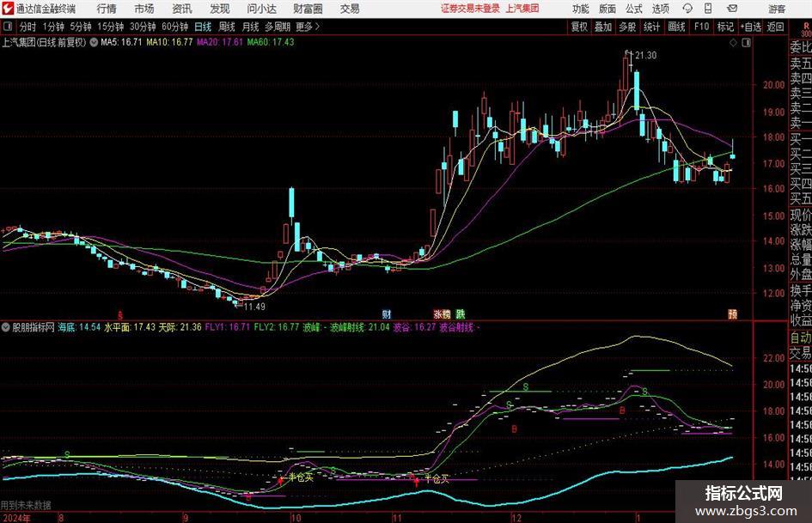This screenshot has height=523, width=812.
Task: Click the 返回 back button
Action: [775, 27]
